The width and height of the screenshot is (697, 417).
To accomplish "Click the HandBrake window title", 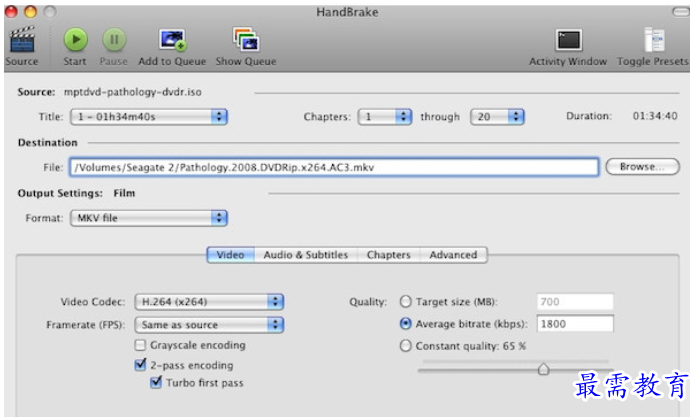I will 347,12.
